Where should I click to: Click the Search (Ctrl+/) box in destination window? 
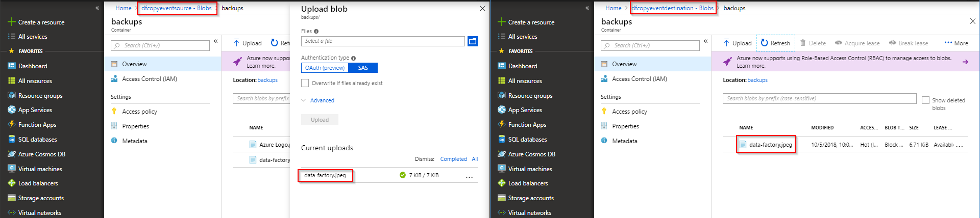(650, 45)
